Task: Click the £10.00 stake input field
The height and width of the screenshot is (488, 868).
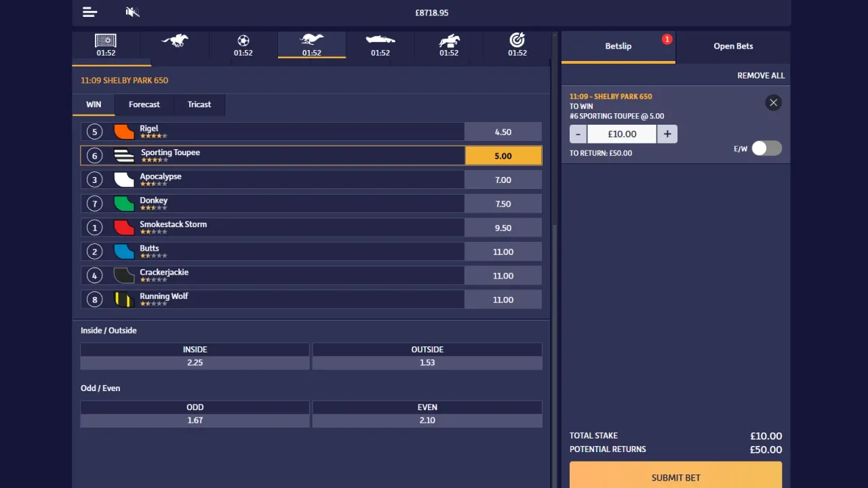Action: tap(622, 134)
